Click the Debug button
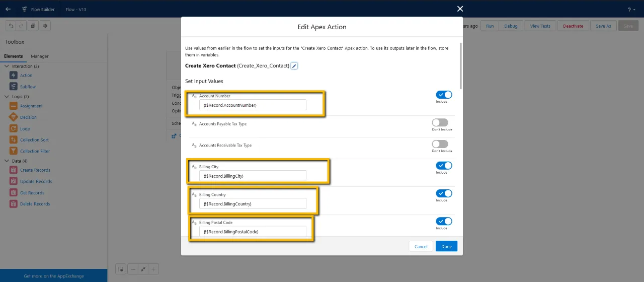The width and height of the screenshot is (644, 282). [x=511, y=26]
